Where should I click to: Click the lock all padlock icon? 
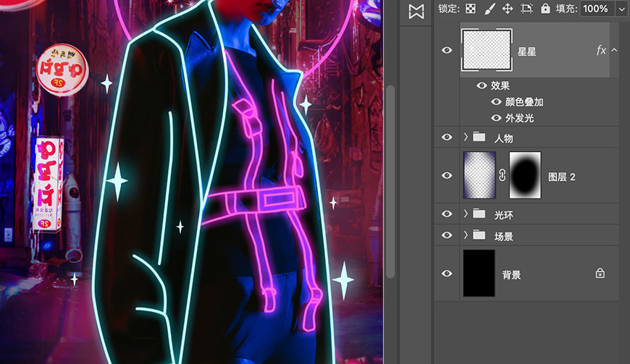545,9
